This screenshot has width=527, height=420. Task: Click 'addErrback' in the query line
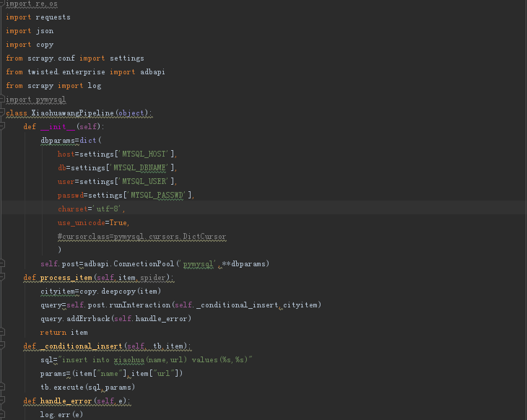[x=88, y=318]
